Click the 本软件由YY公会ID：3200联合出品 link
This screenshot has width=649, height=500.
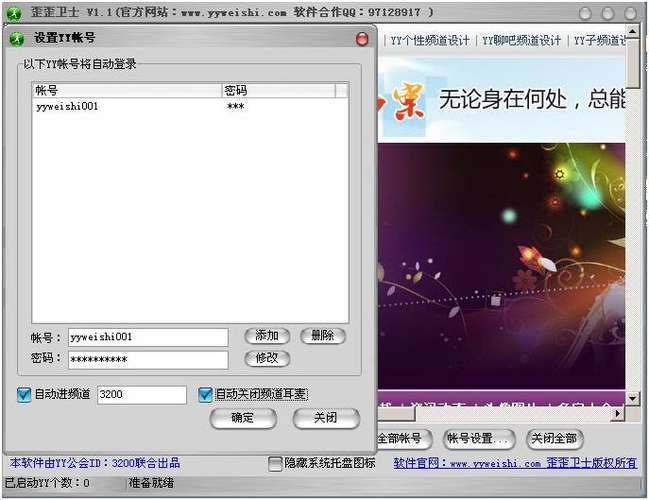tap(95, 463)
